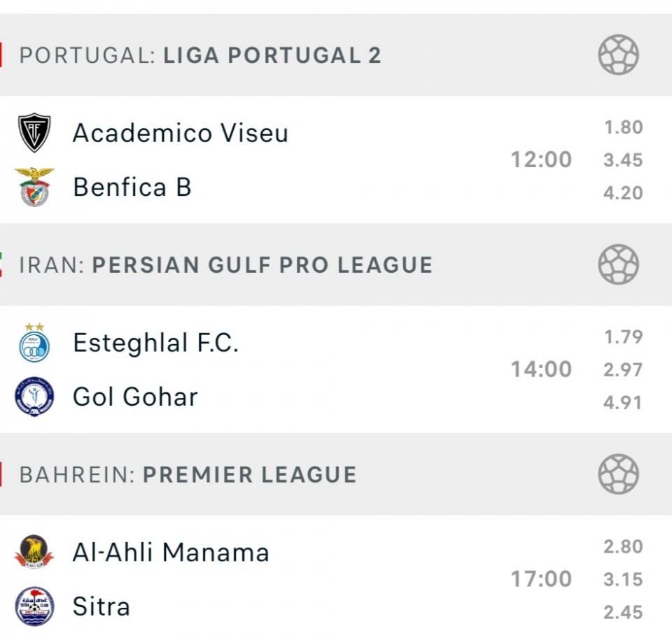Select the 3.45 draw odds

tap(623, 160)
